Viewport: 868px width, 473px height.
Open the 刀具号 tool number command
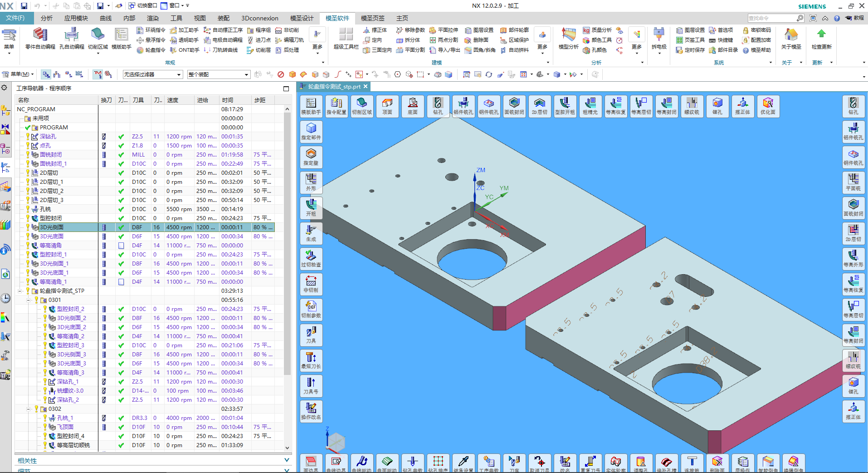(x=311, y=385)
